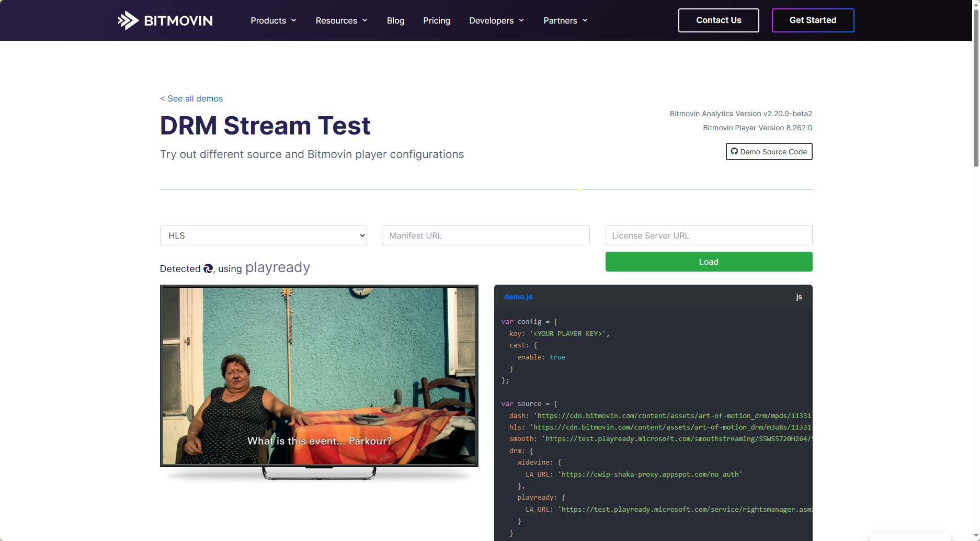Open the Pricing page

437,20
